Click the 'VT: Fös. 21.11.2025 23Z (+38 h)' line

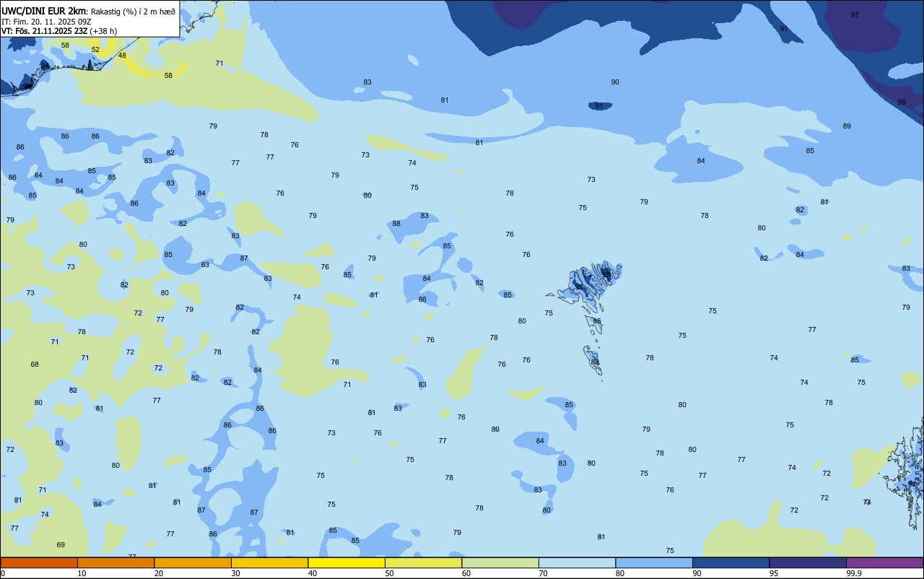click(x=59, y=31)
